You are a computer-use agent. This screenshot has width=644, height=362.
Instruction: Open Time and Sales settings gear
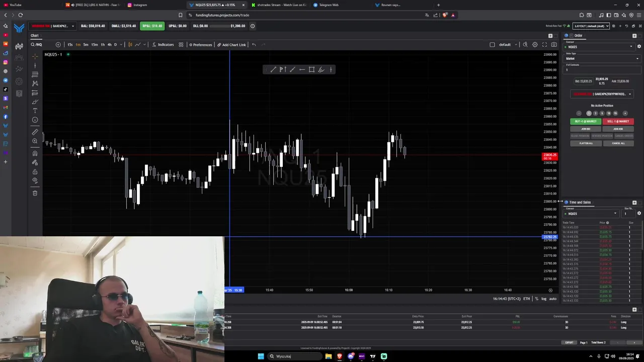[639, 213]
